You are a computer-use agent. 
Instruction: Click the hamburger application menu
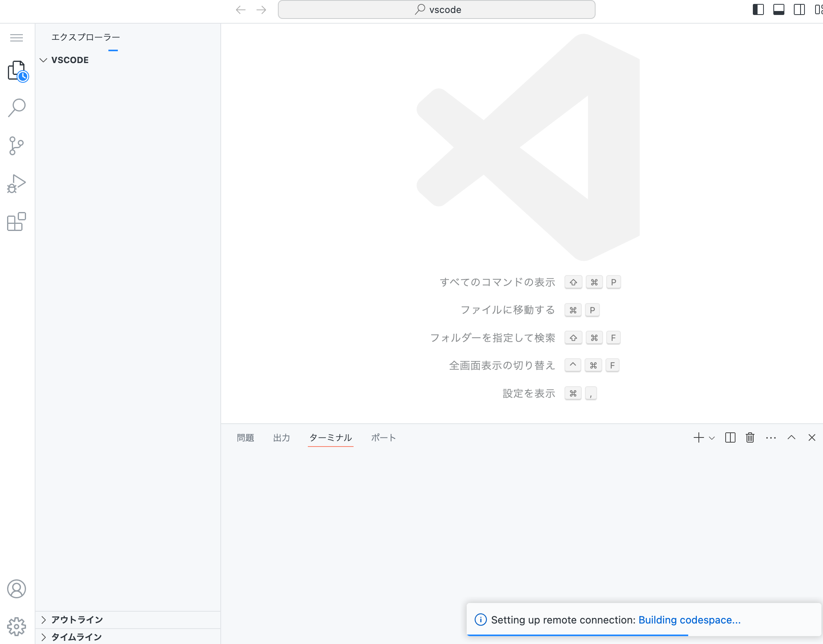pos(17,38)
